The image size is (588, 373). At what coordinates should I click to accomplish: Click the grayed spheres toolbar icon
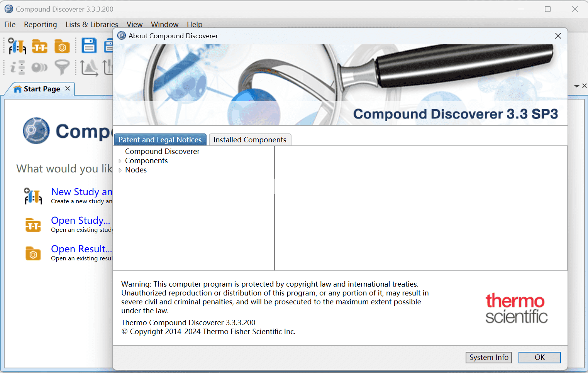pos(39,68)
